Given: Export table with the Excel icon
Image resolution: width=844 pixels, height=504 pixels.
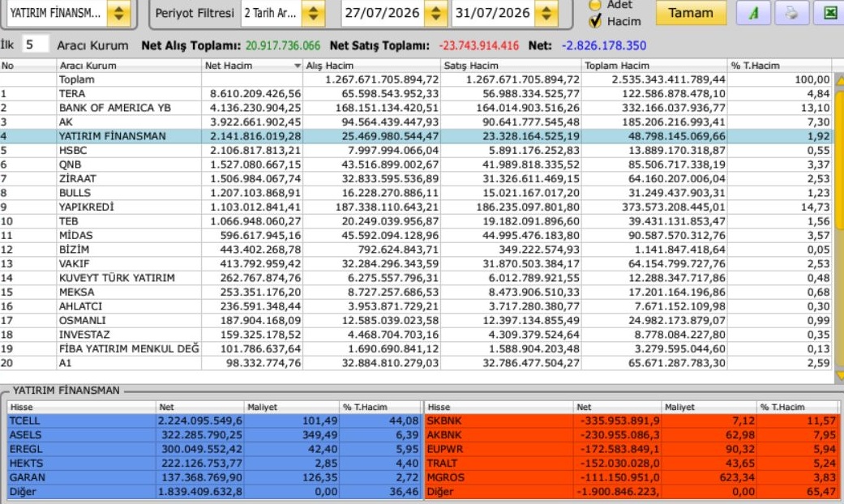Looking at the screenshot, I should coord(829,13).
